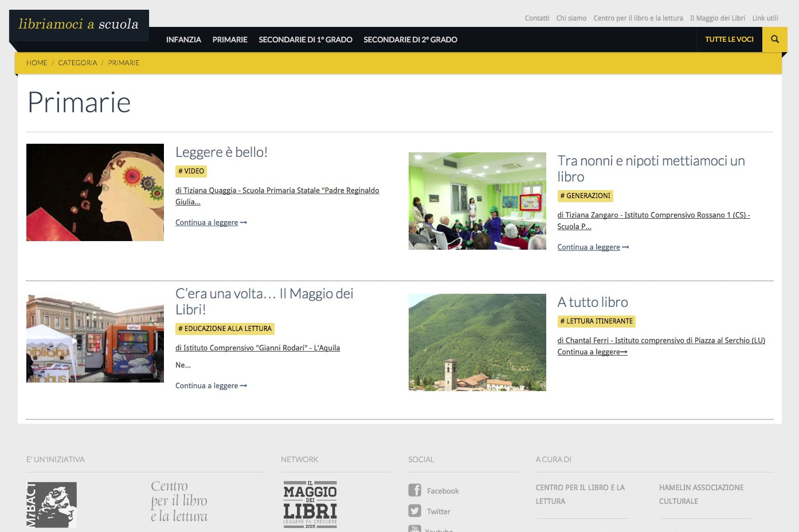799x532 pixels.
Task: Open the A tutto libro mountain thumbnail
Action: click(x=477, y=342)
